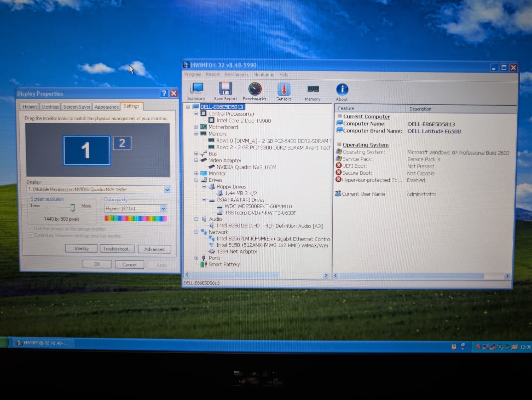Expand the Bus tree node

coord(196,153)
